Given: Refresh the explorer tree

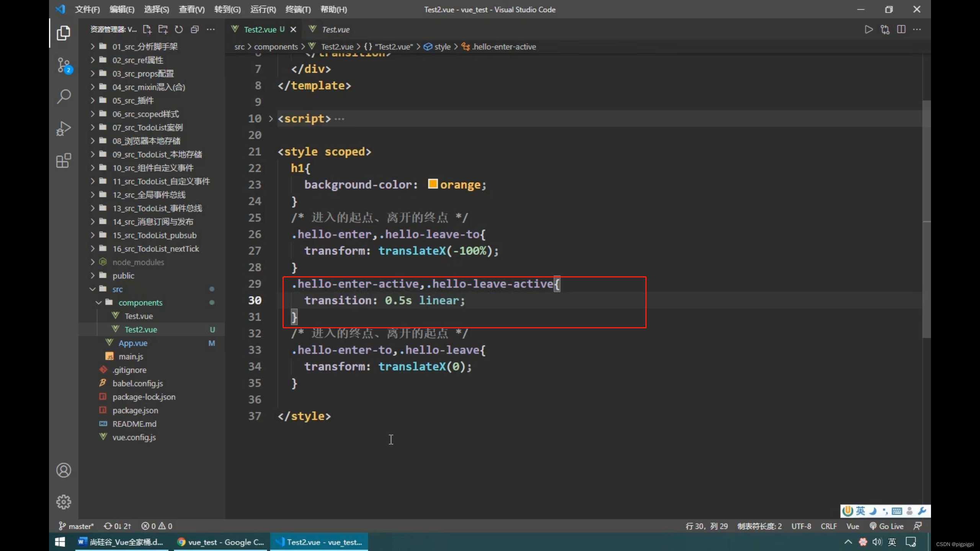Looking at the screenshot, I should click(x=179, y=29).
